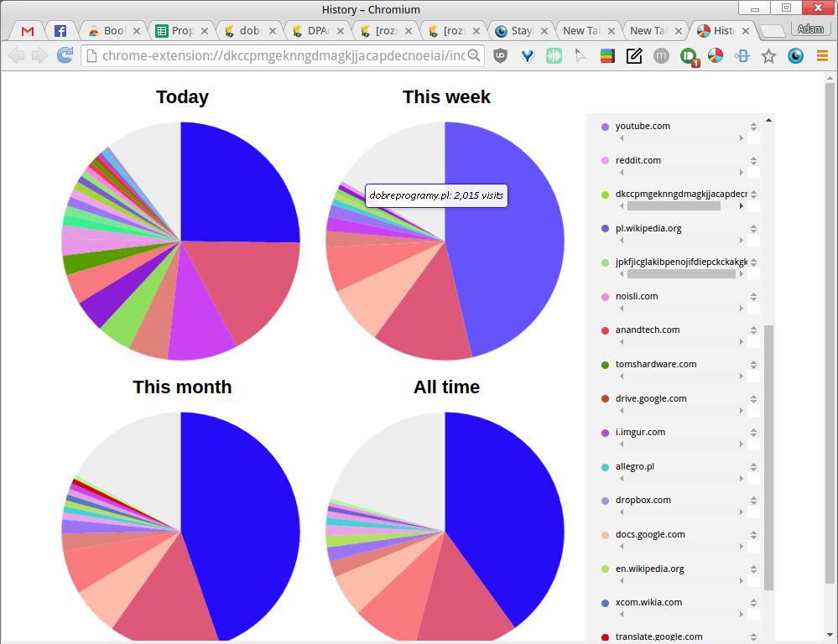Click the blue 'B' extension icon
This screenshot has width=838, height=644.
click(x=742, y=55)
